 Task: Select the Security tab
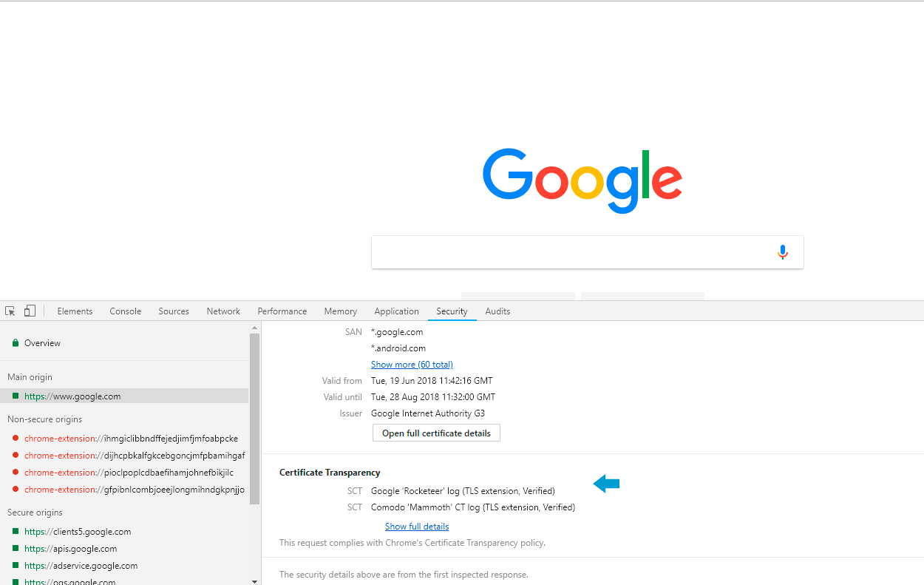[452, 311]
